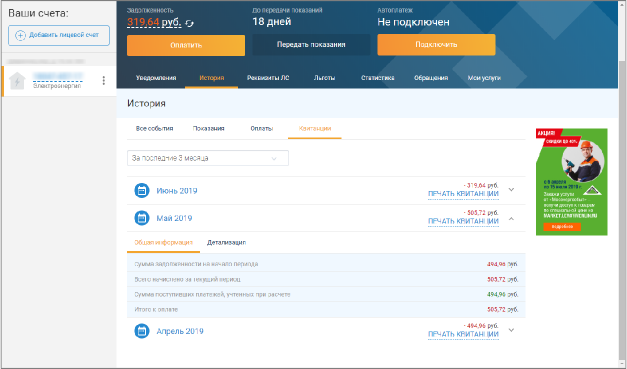This screenshot has height=369, width=627.
Task: Open the period dropdown За последние 3 месяца
Action: click(x=208, y=158)
